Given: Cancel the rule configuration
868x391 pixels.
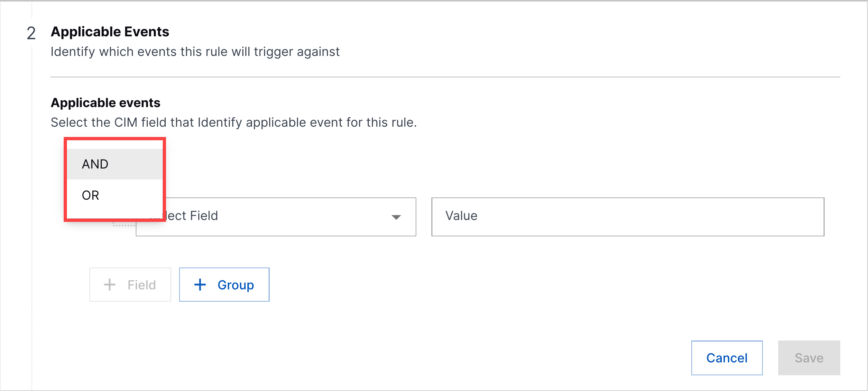Looking at the screenshot, I should pyautogui.click(x=726, y=358).
